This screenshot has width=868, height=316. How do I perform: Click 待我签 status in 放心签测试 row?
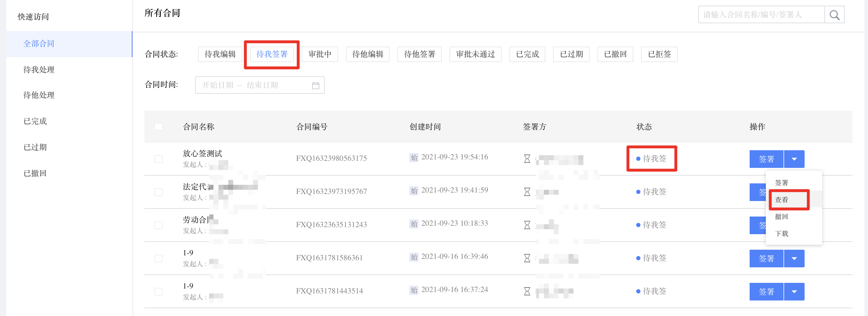[x=651, y=159]
